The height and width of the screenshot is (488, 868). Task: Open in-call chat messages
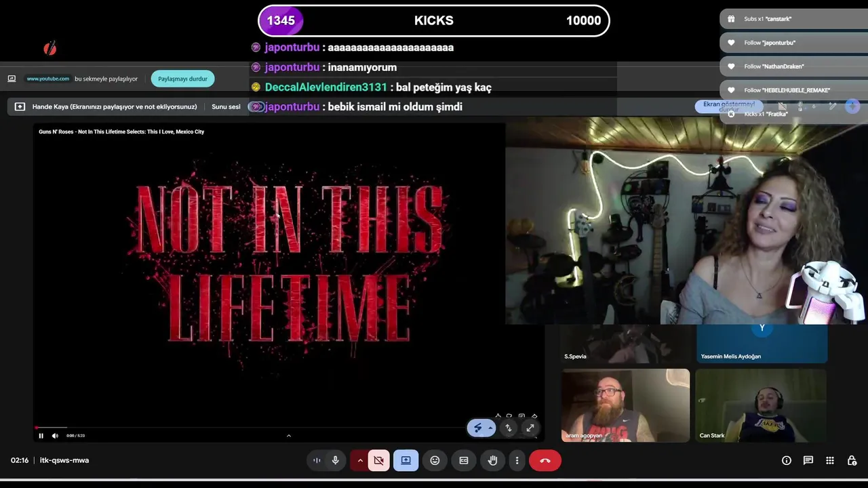[808, 460]
